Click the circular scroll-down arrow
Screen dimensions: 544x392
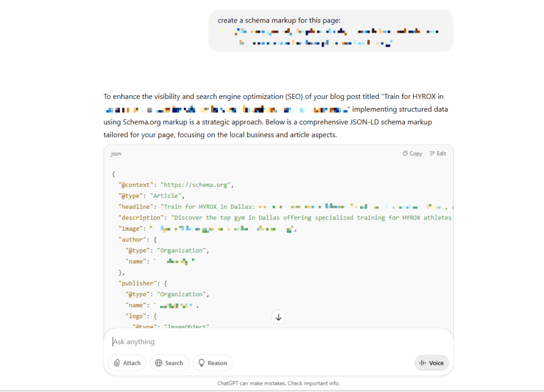pyautogui.click(x=278, y=317)
